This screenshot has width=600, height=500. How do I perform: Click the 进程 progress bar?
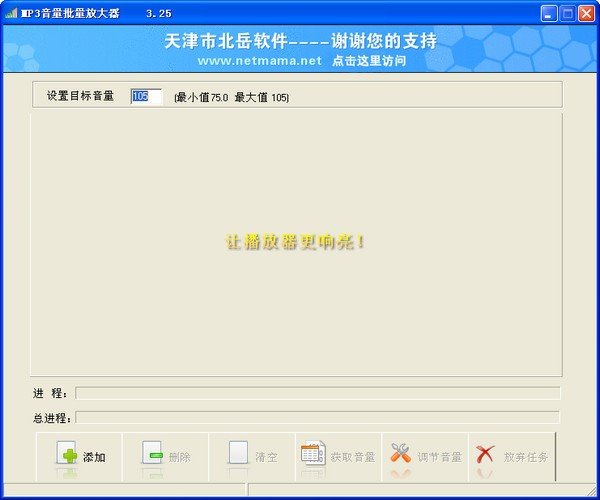(318, 393)
